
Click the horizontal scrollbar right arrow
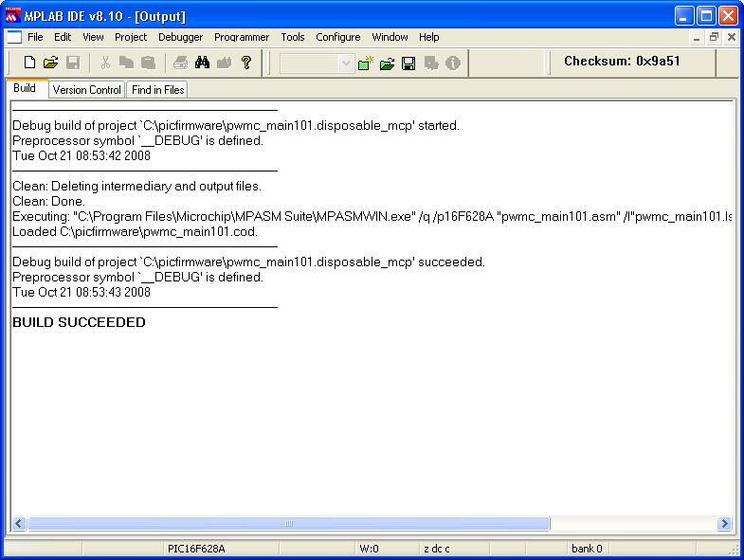724,523
